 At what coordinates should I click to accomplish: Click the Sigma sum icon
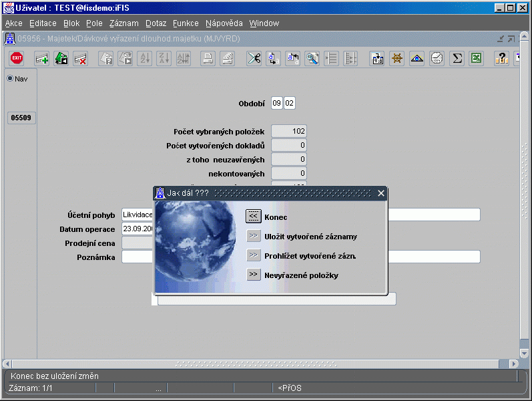457,58
